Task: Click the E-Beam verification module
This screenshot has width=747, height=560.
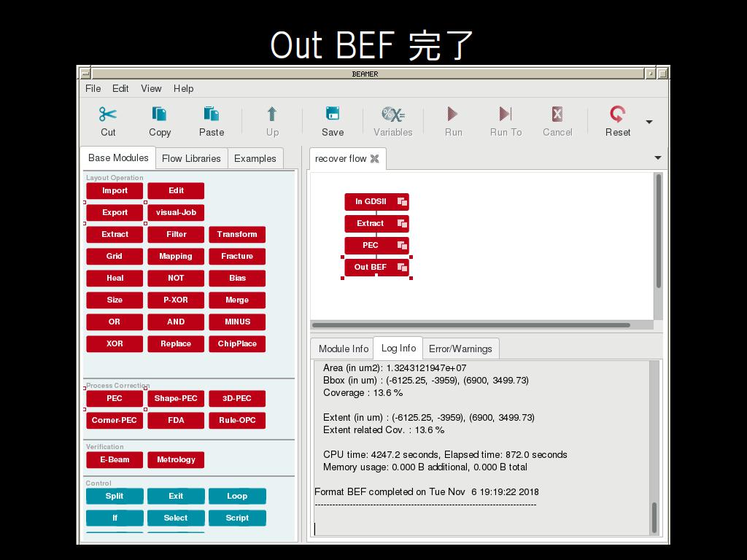Action: point(115,459)
